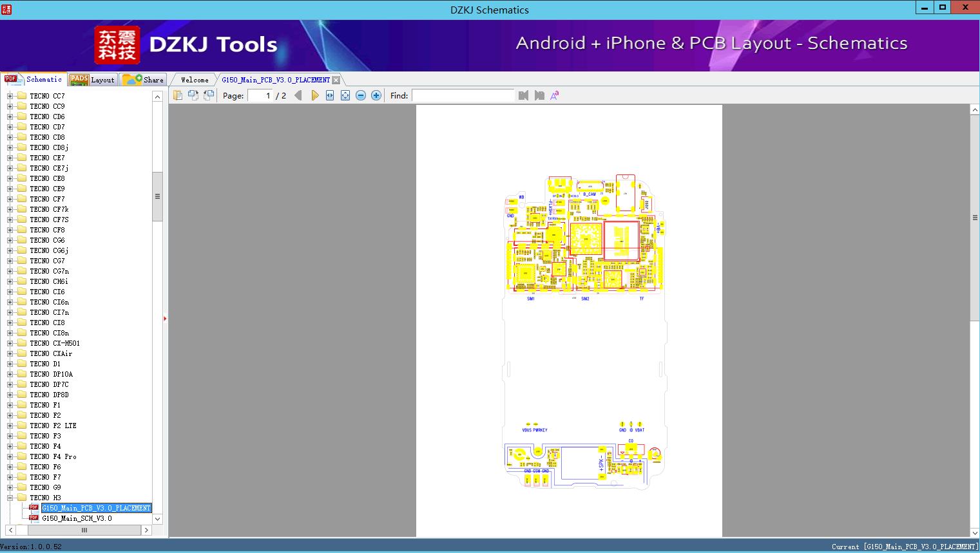Click the tree vertical scrollbar thumb
This screenshot has width=980, height=553.
coord(157,196)
